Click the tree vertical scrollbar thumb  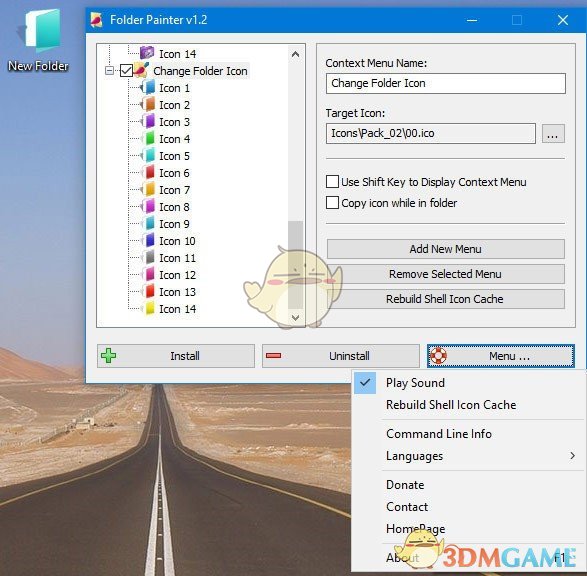click(x=295, y=265)
